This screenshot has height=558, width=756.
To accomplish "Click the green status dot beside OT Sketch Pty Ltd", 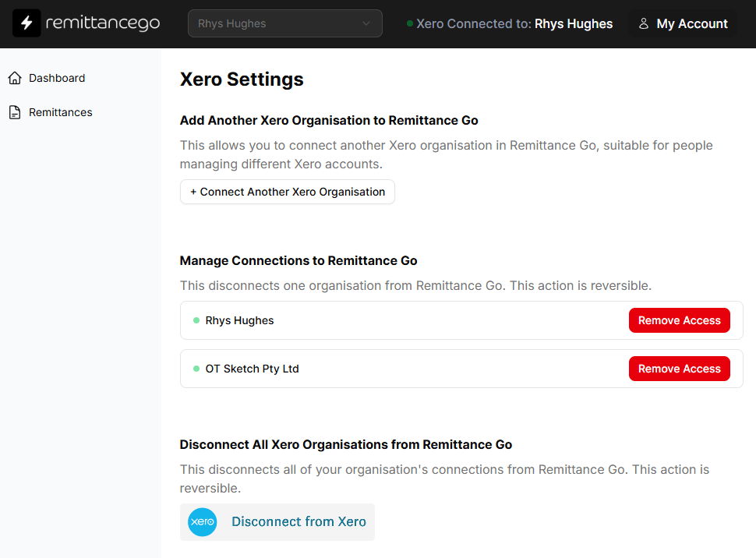I will point(196,369).
